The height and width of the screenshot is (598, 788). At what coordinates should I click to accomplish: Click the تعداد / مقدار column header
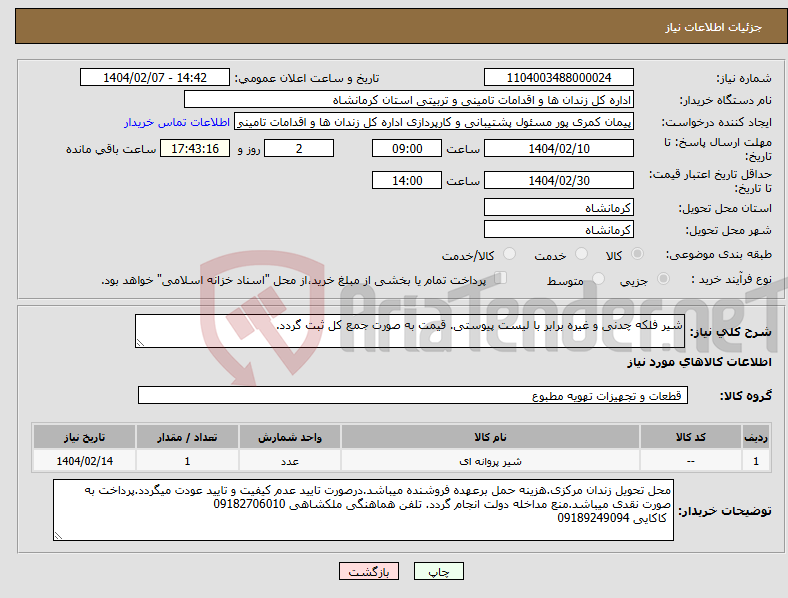[187, 437]
